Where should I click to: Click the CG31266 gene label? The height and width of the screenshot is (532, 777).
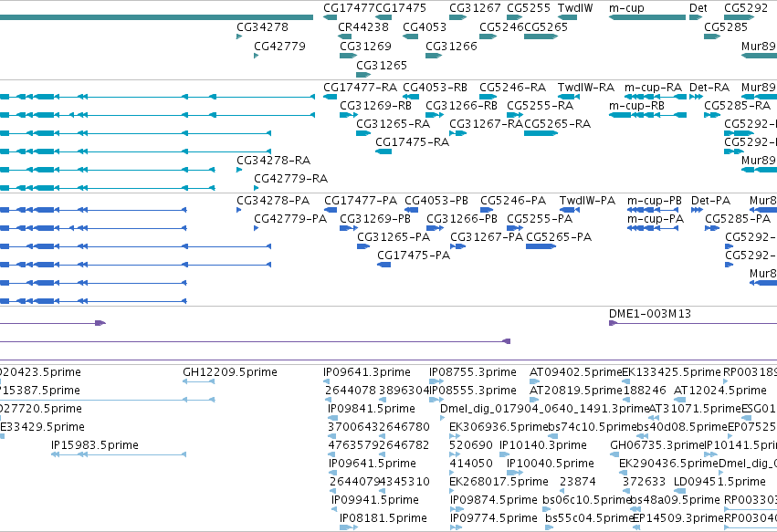click(451, 46)
